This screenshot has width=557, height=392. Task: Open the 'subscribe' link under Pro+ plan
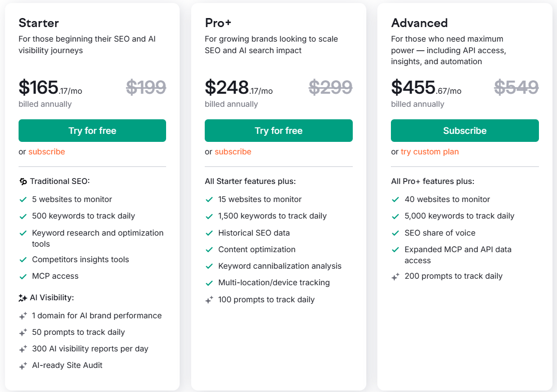click(x=232, y=151)
